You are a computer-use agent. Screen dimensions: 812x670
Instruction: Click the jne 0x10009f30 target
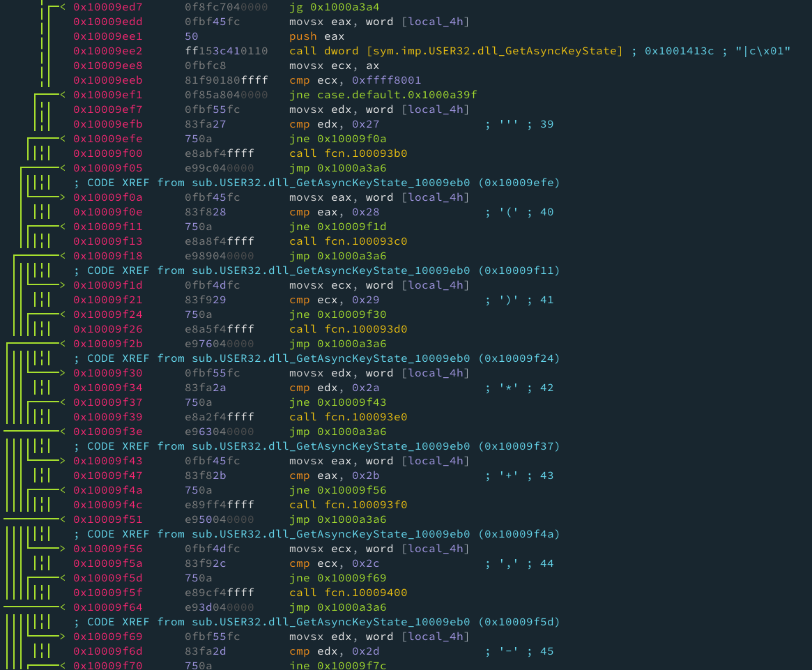(x=351, y=314)
